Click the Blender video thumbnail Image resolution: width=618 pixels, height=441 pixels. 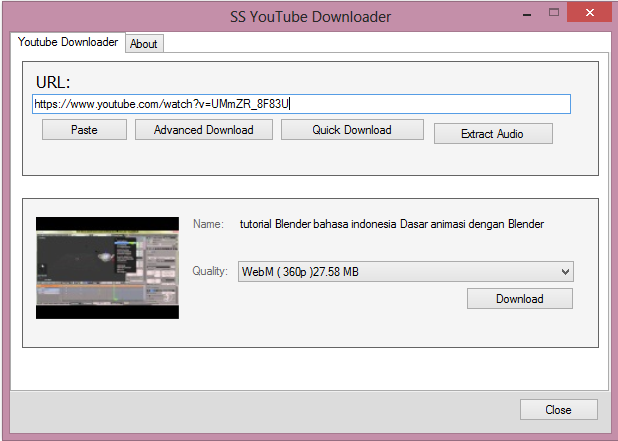(x=107, y=268)
